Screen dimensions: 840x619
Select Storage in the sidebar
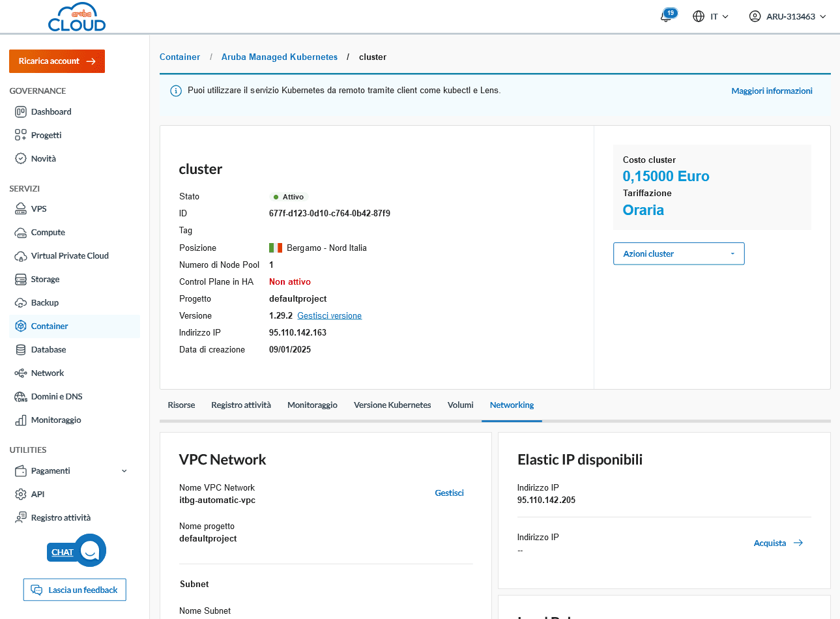pos(45,280)
